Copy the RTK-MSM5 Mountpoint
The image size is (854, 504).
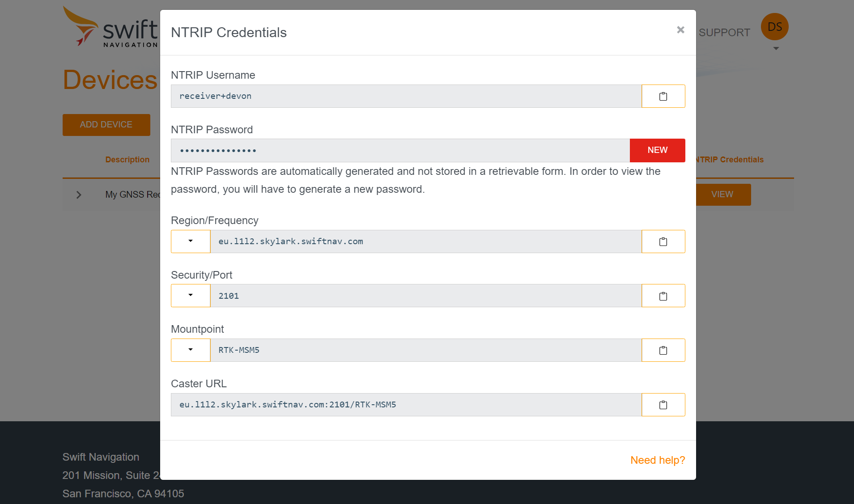(663, 350)
